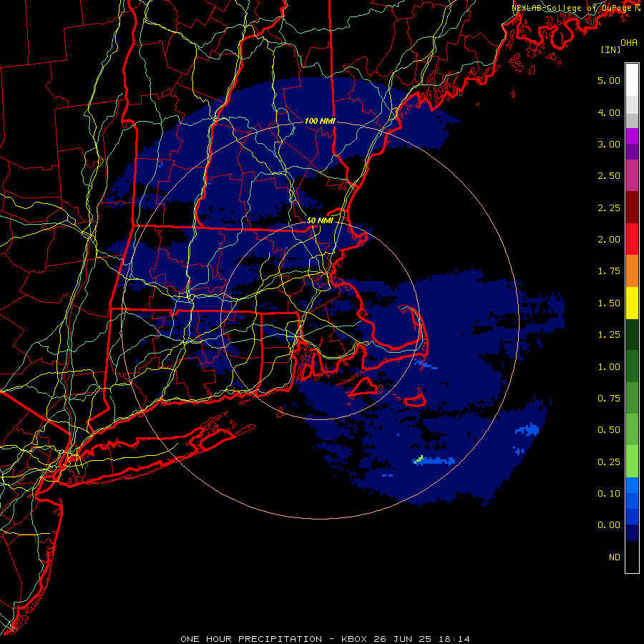
Task: Click the 4.00 legend value
Action: coord(609,112)
